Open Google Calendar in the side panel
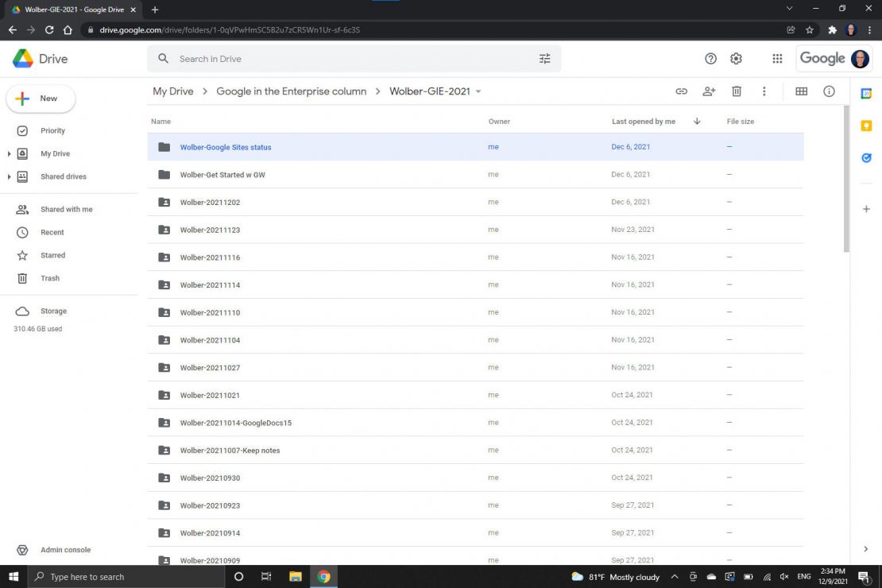The height and width of the screenshot is (588, 882). (866, 93)
